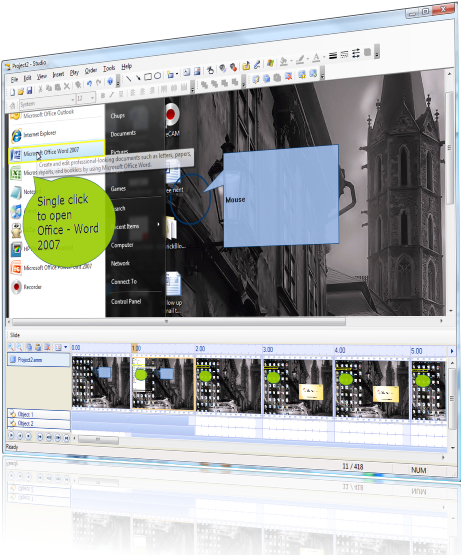The width and height of the screenshot is (464, 555).
Task: Click the delete slide red X icon
Action: (289, 76)
